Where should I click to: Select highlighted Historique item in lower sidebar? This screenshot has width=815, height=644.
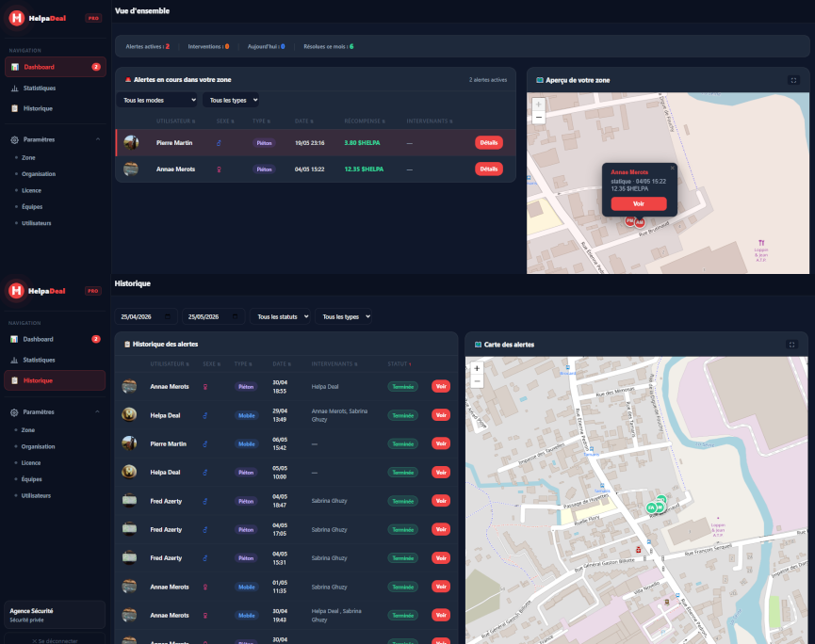(x=55, y=380)
